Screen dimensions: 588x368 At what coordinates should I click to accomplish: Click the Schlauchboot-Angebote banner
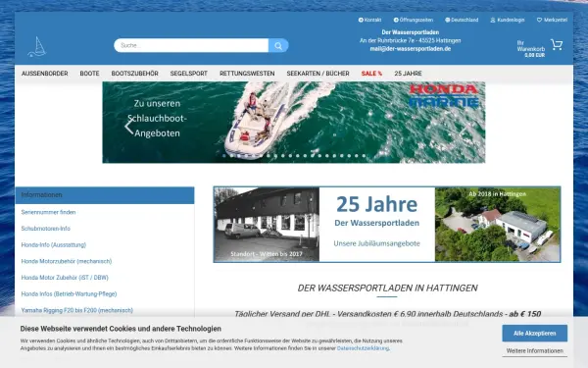294,123
